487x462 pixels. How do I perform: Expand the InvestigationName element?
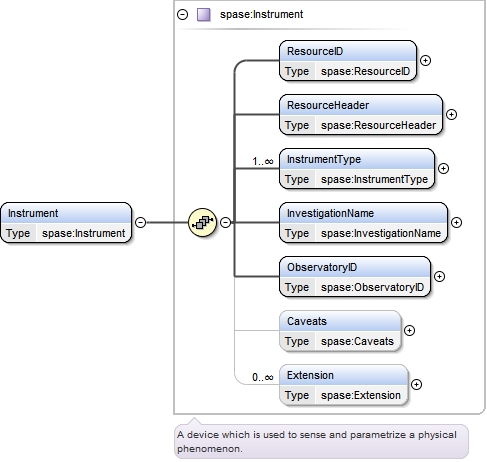pyautogui.click(x=456, y=223)
